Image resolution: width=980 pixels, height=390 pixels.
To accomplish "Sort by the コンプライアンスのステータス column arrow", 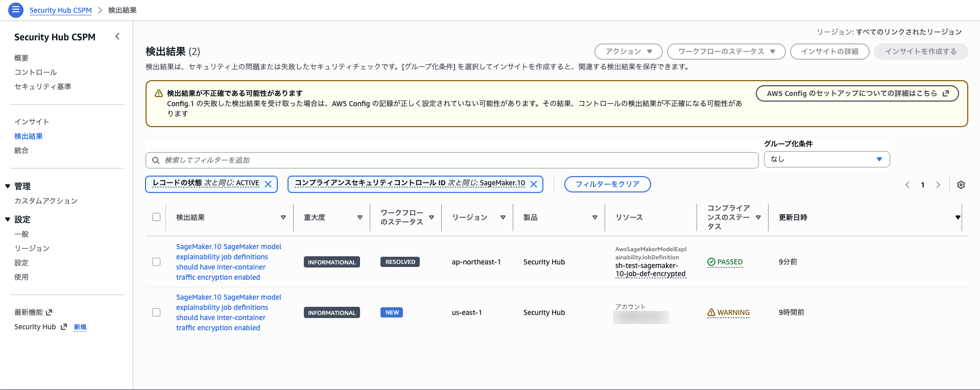I will pos(758,217).
